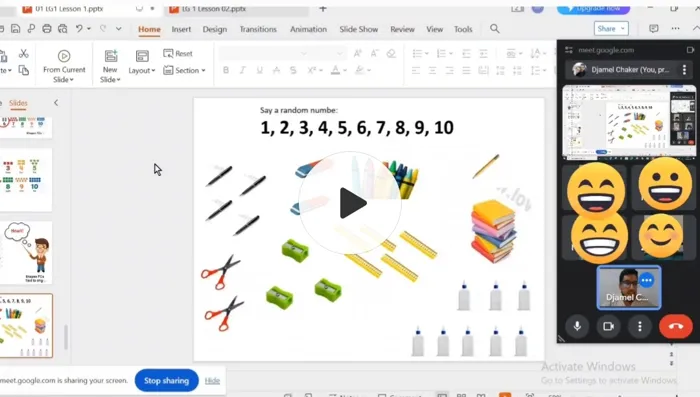Open the Slide Show tab
This screenshot has width=700, height=397.
pyautogui.click(x=358, y=29)
